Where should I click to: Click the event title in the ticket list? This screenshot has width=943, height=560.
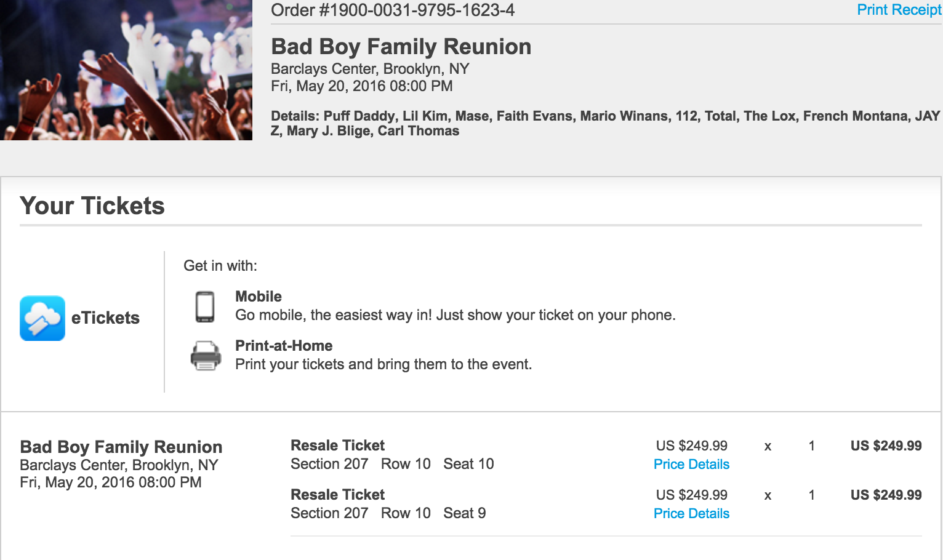121,447
